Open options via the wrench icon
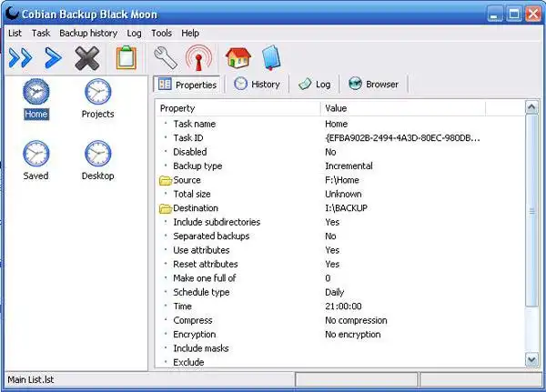This screenshot has width=546, height=392. 166,57
